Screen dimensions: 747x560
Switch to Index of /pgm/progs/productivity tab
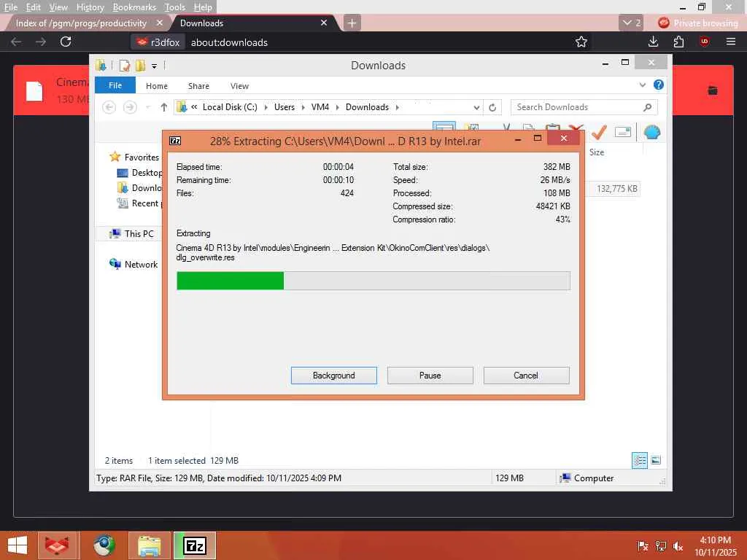82,23
